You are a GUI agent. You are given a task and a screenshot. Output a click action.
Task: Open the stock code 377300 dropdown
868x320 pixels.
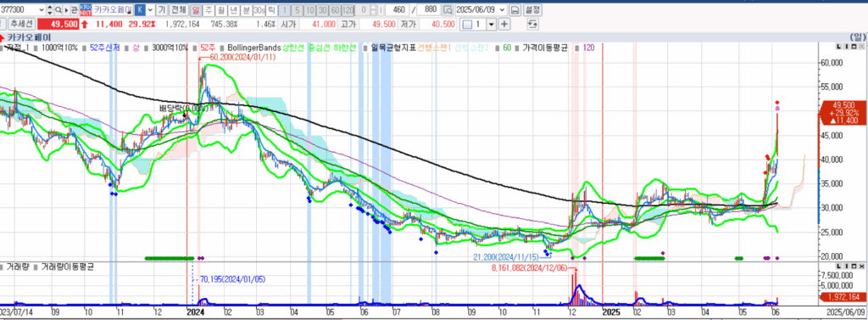41,10
